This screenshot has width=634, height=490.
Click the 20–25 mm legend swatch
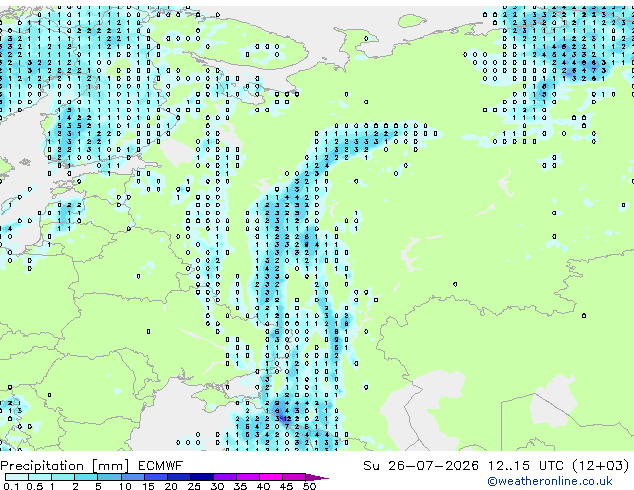click(x=179, y=477)
